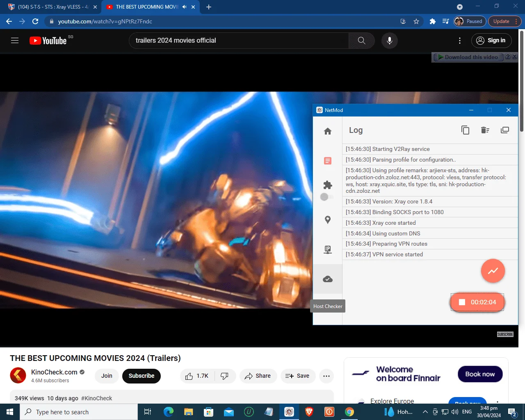Open the IP tool icon in NetMod sidebar
Viewport: 525px width, 420px height.
pos(328,249)
